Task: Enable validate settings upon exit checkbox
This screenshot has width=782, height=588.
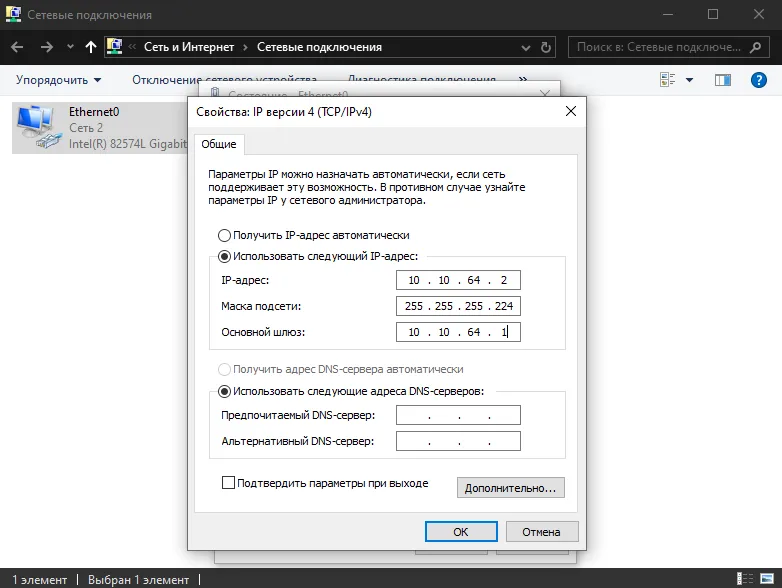Action: click(228, 483)
